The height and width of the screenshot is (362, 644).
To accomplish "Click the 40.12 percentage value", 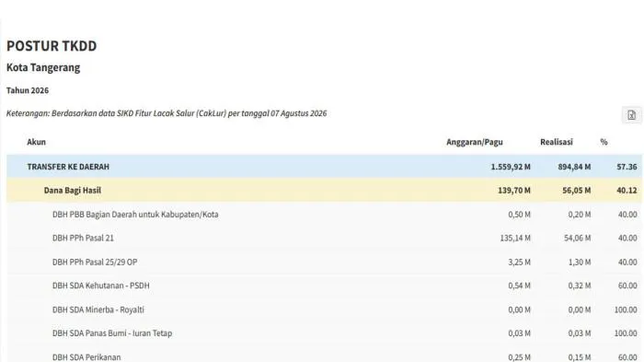I will click(627, 191).
